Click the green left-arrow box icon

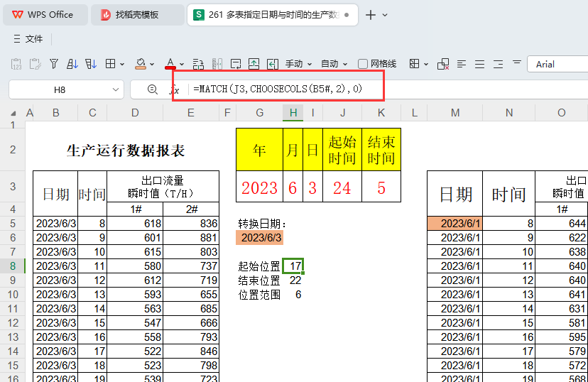coord(273,64)
